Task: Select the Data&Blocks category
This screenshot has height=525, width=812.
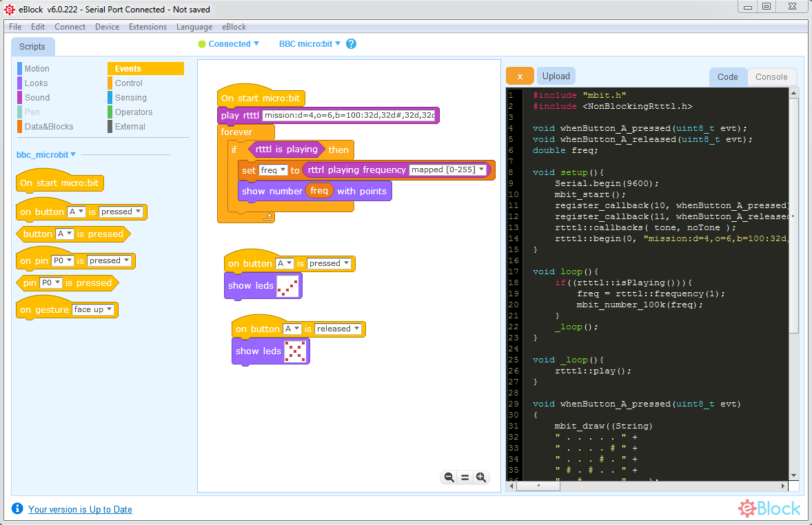Action: (x=49, y=127)
